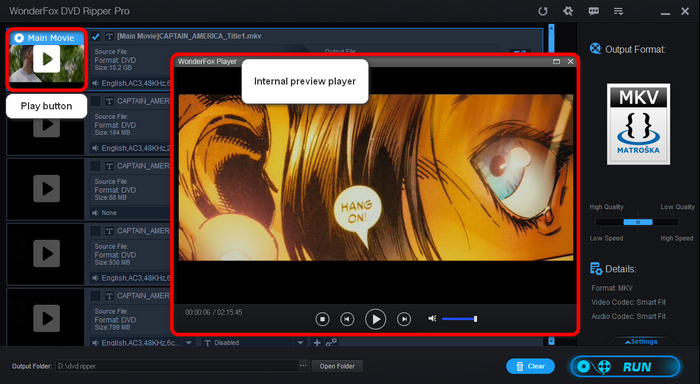This screenshot has height=384, width=700.
Task: Maximize the WonderFox Player window
Action: 556,61
